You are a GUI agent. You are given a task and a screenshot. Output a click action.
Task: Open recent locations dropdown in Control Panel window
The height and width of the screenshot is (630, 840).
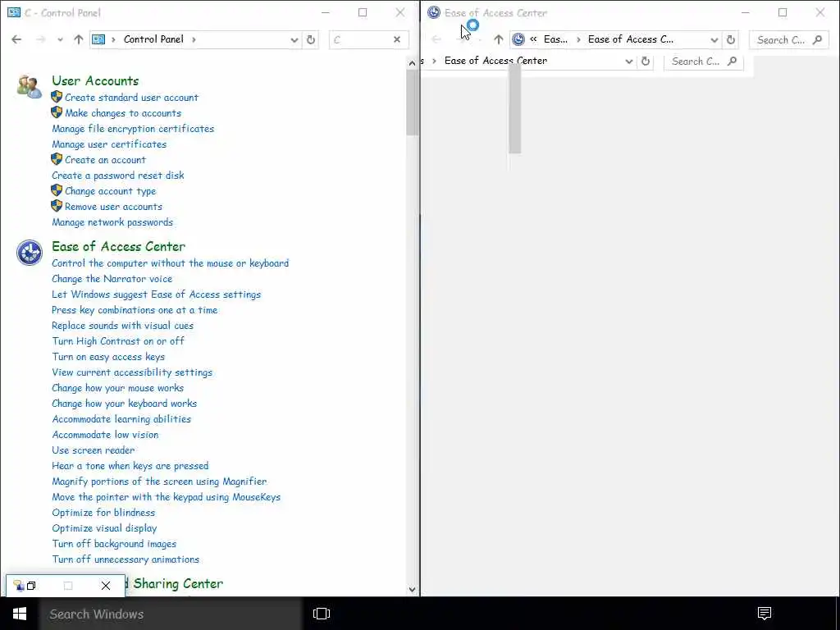(x=60, y=39)
